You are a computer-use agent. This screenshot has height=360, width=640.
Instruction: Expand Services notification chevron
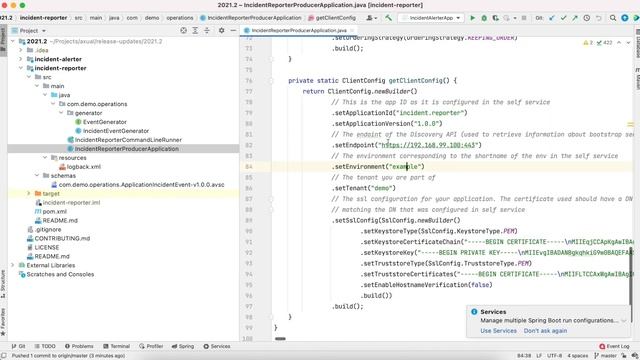tap(624, 321)
